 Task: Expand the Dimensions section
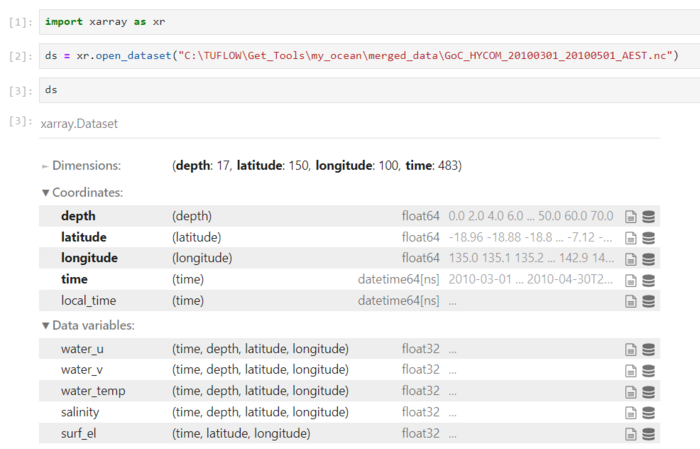(81, 166)
